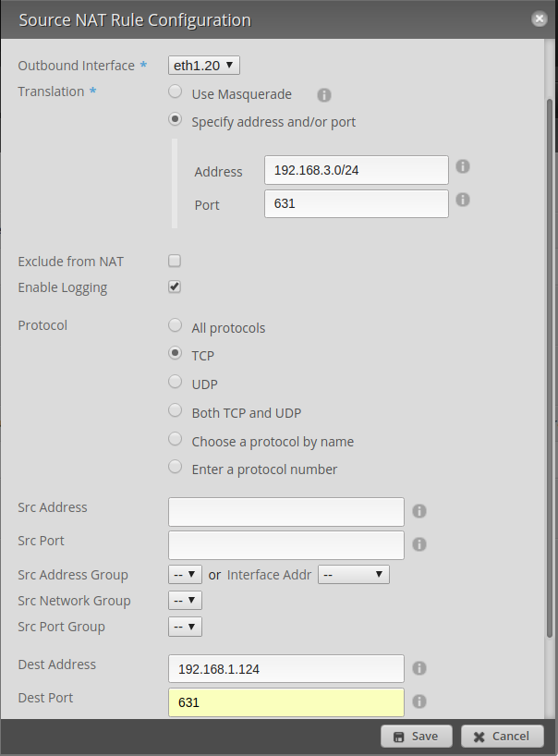The height and width of the screenshot is (756, 558).
Task: Uncheck the Enable Logging checkbox
Action: 175,287
